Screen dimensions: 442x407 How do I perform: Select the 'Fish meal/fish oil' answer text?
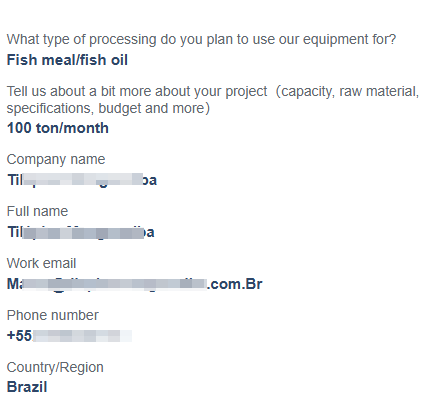coord(67,60)
